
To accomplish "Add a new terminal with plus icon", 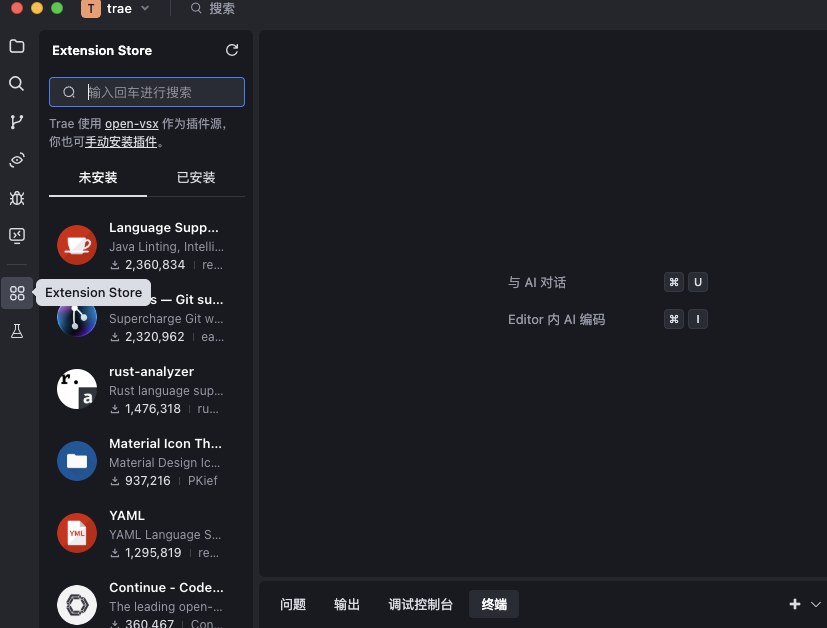I will (795, 604).
